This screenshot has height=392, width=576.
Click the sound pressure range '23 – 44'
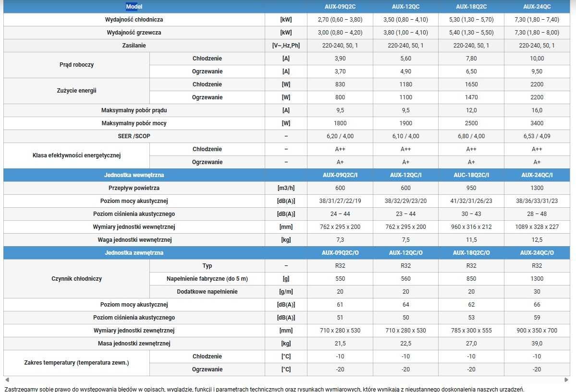coord(405,214)
